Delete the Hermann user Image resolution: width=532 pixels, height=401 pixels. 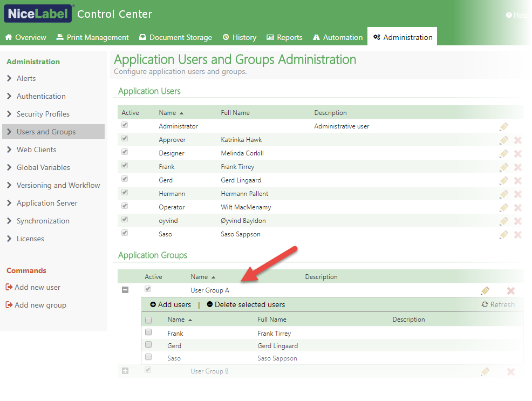(x=518, y=194)
